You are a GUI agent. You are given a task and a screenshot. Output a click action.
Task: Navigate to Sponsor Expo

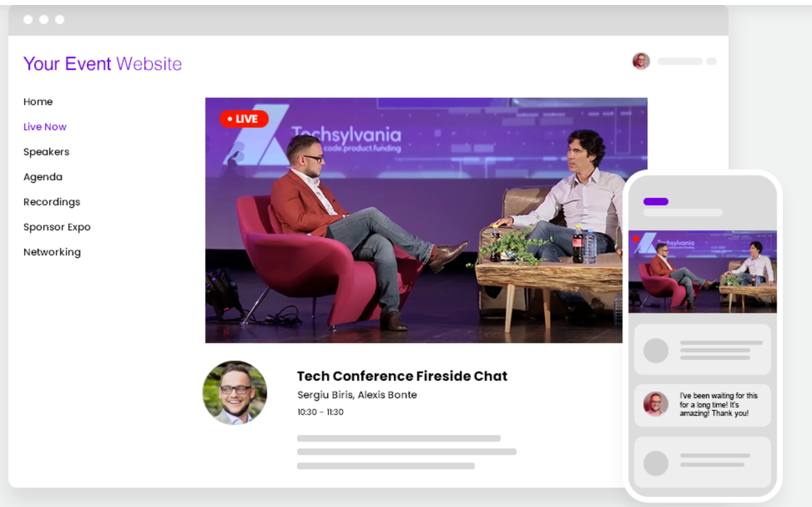57,227
